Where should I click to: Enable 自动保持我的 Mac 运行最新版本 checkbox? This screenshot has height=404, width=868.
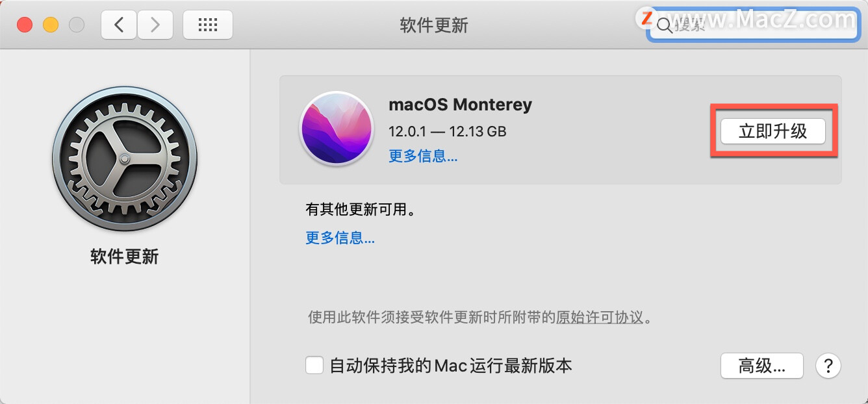314,366
